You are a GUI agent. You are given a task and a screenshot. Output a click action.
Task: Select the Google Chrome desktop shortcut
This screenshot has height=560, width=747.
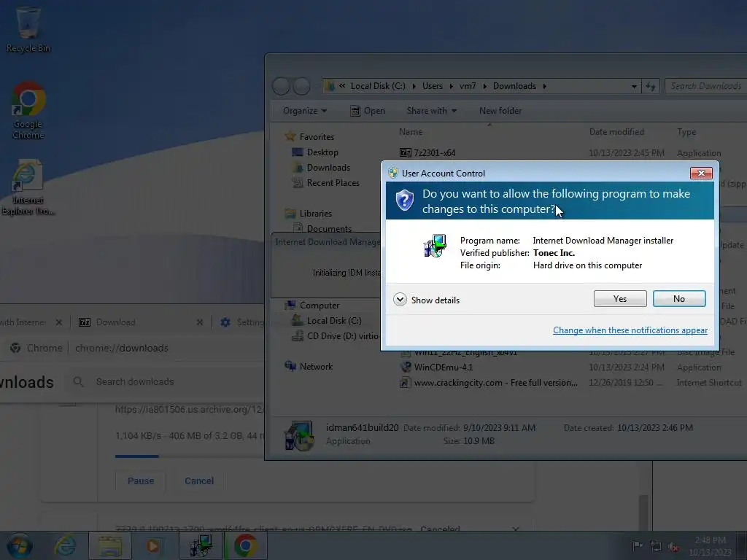click(x=28, y=111)
